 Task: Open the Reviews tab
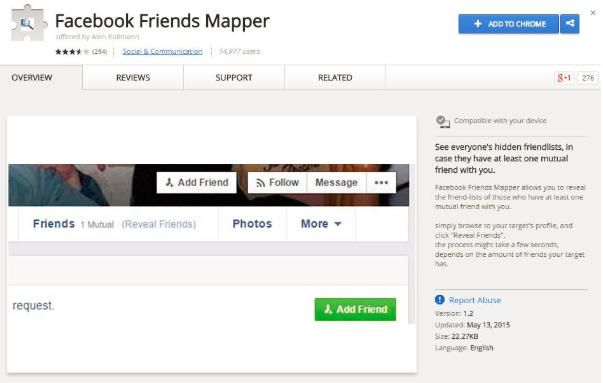tap(133, 78)
